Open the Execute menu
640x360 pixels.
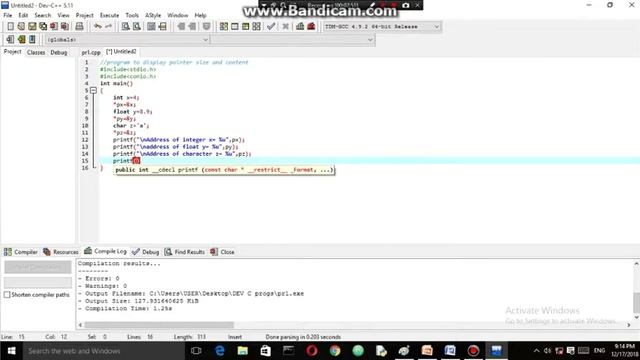(109, 15)
